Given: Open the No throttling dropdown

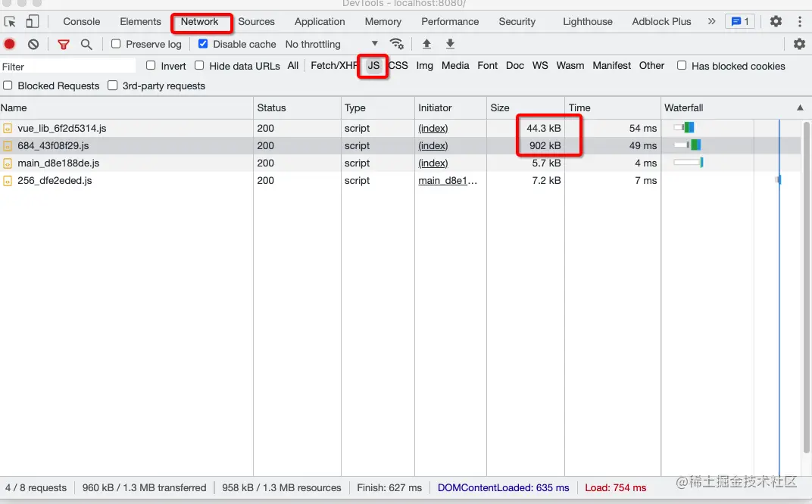Looking at the screenshot, I should 332,44.
